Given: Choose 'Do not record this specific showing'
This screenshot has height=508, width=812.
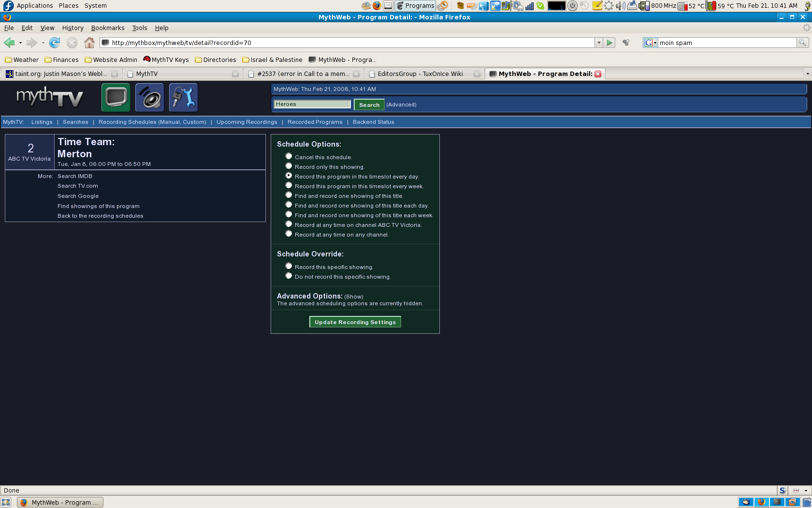Looking at the screenshot, I should coord(289,276).
